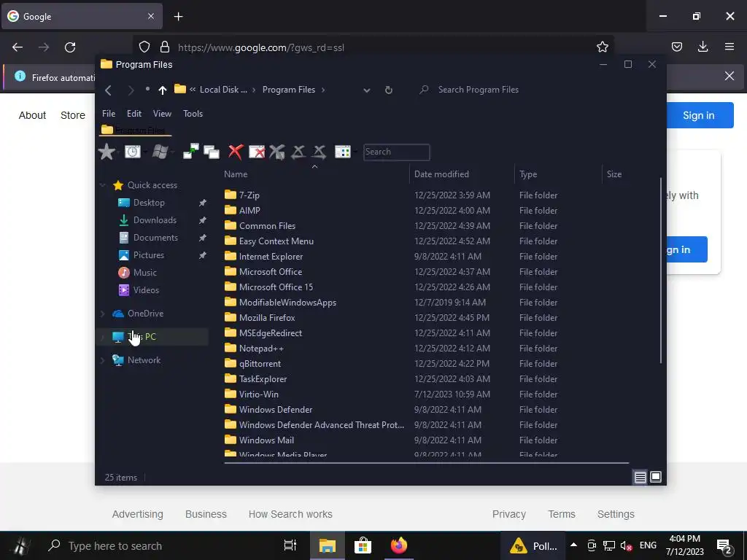The width and height of the screenshot is (747, 560).
Task: Click the Firefox taskbar icon
Action: pos(399,545)
